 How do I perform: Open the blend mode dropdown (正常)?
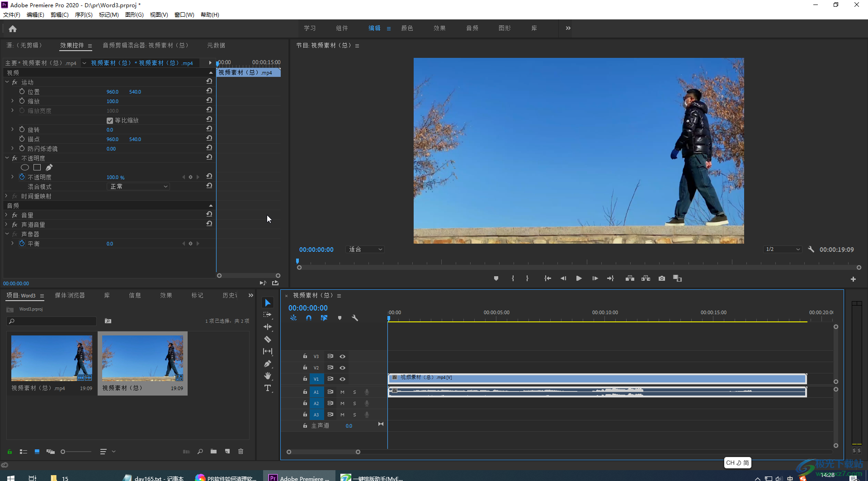tap(138, 187)
